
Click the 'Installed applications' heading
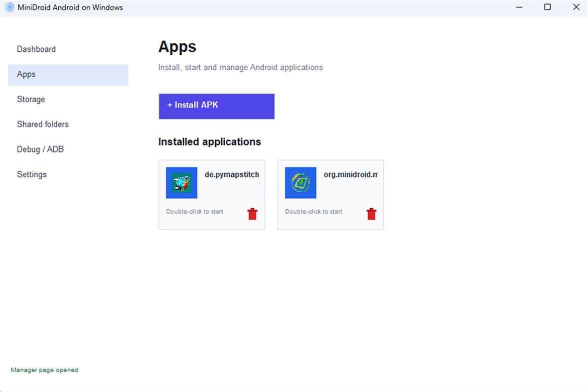click(210, 141)
